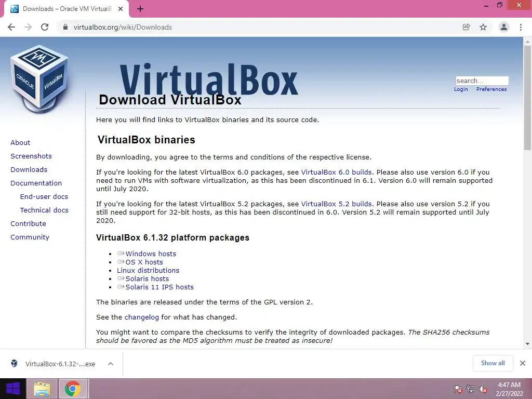Open the About sidebar link

coord(20,142)
